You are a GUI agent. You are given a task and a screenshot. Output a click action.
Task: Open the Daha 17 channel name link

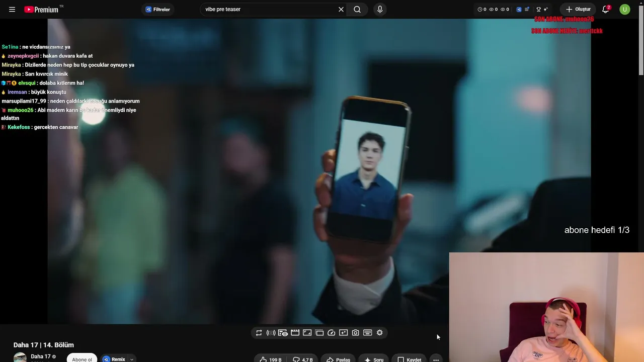pos(41,356)
